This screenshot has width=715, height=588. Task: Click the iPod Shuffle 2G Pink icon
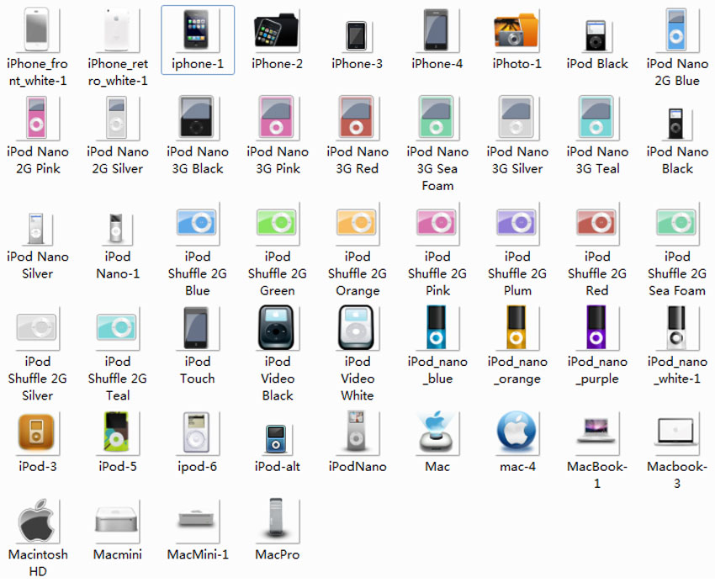(437, 222)
